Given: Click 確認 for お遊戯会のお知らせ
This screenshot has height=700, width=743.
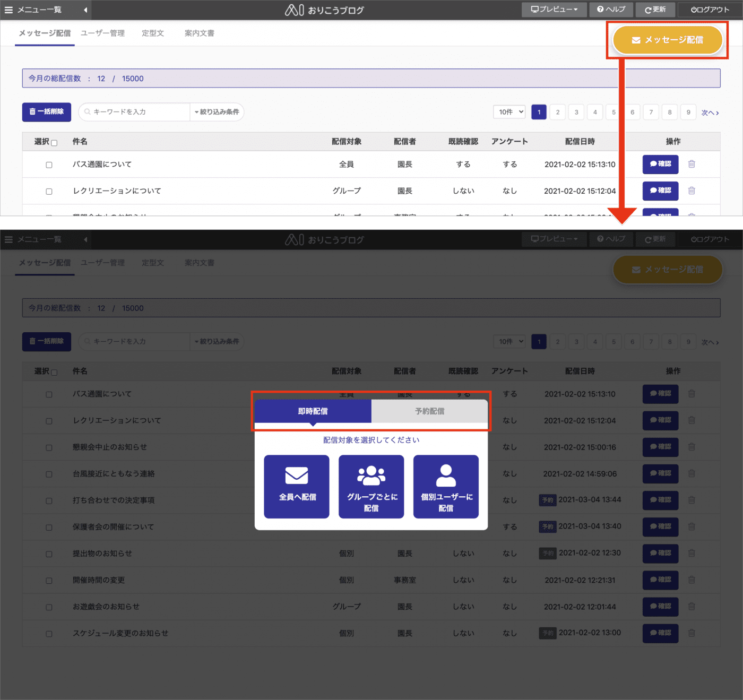Looking at the screenshot, I should (661, 606).
